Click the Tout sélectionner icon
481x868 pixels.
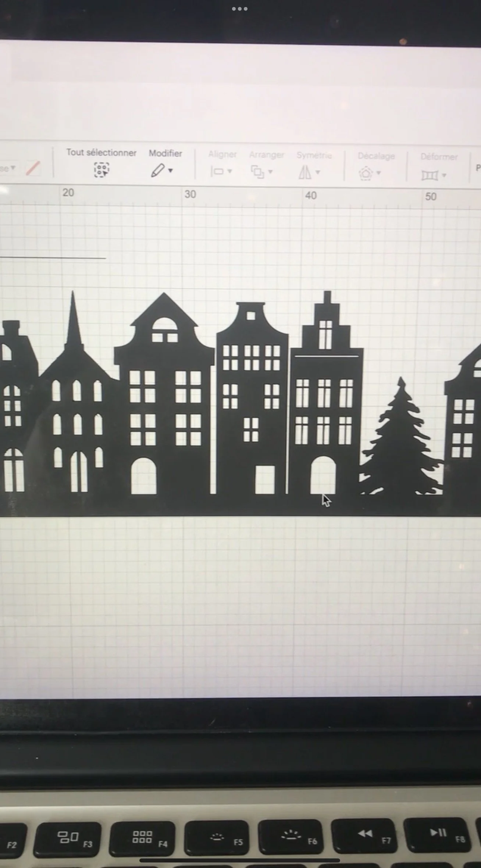[101, 170]
